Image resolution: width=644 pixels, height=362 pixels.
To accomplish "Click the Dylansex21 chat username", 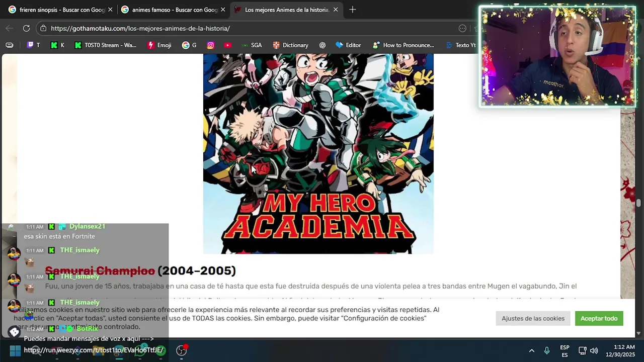I will pos(87,226).
